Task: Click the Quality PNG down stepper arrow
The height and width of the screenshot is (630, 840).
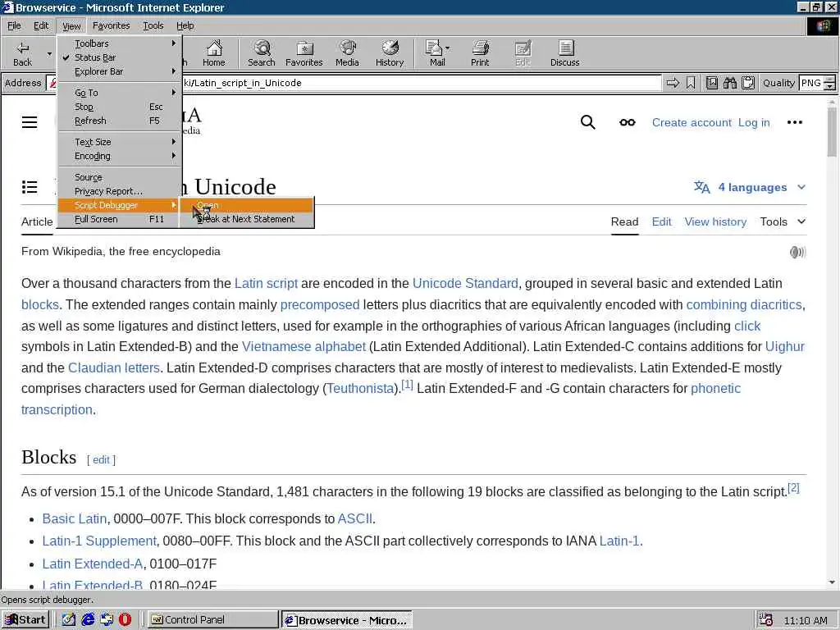Action: (830, 87)
